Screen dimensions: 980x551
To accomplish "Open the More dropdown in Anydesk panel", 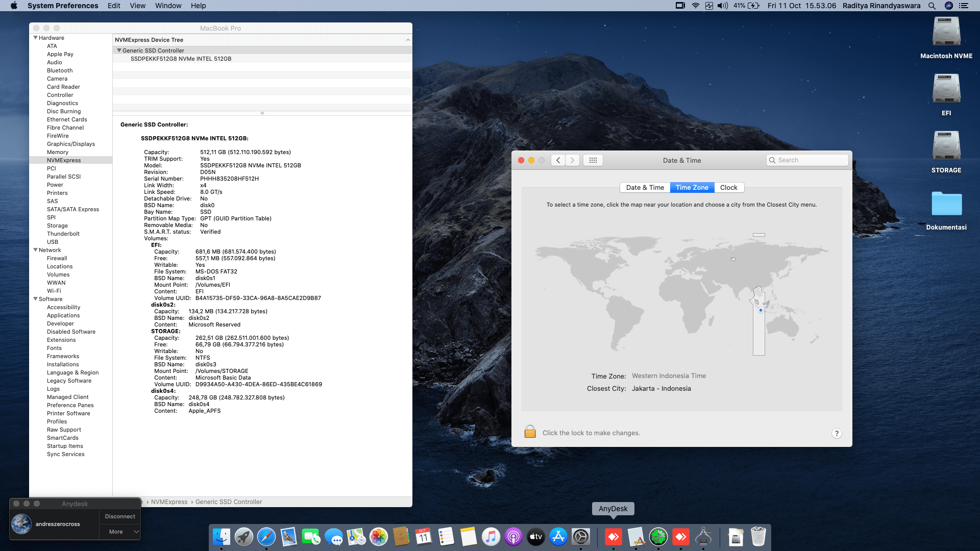I will pos(120,532).
